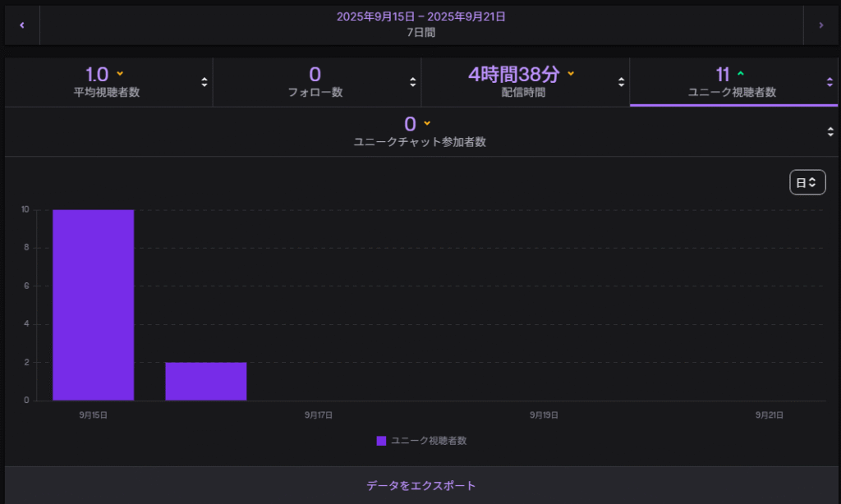Viewport: 841px width, 504px height.
Task: Select the 平均視聴者数 metric tab
Action: pyautogui.click(x=107, y=82)
